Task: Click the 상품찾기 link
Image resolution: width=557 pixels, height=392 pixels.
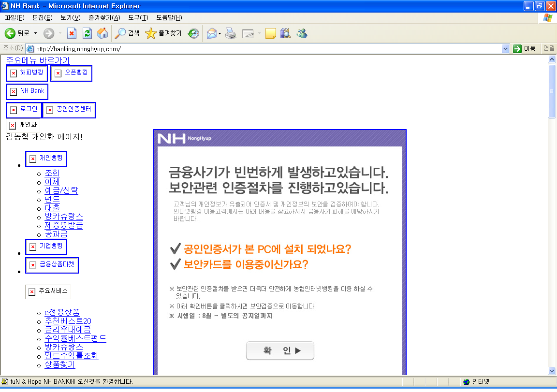Action: (59, 364)
